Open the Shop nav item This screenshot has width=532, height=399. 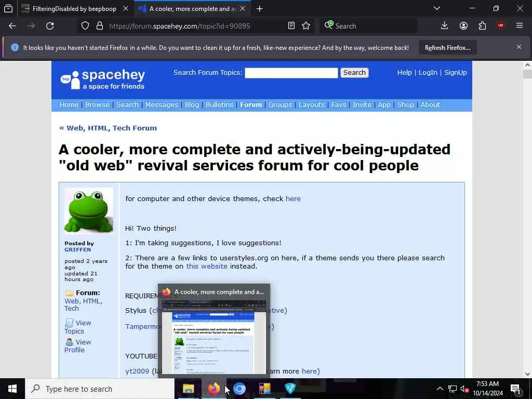[x=405, y=105]
